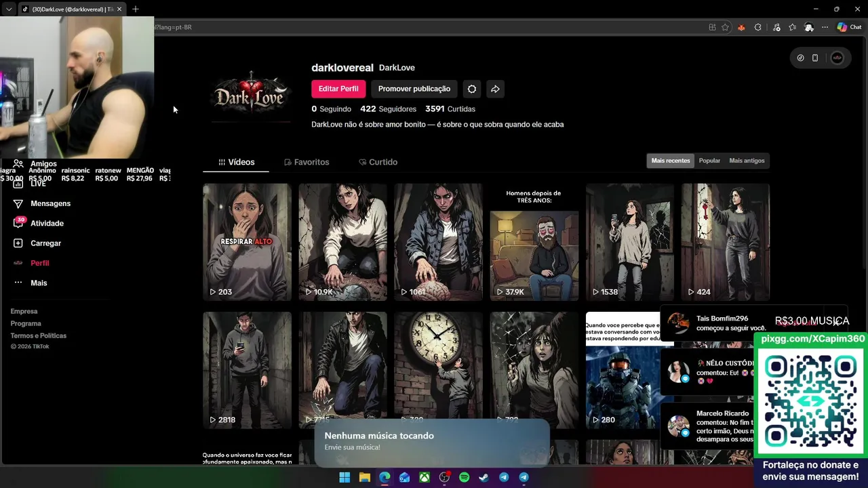The height and width of the screenshot is (488, 868).
Task: Click the Perfil avatar icon in sidebar
Action: coord(18,263)
